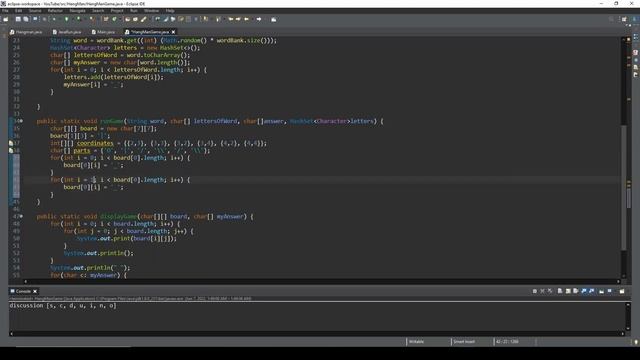Open the Refactor menu

coord(55,11)
